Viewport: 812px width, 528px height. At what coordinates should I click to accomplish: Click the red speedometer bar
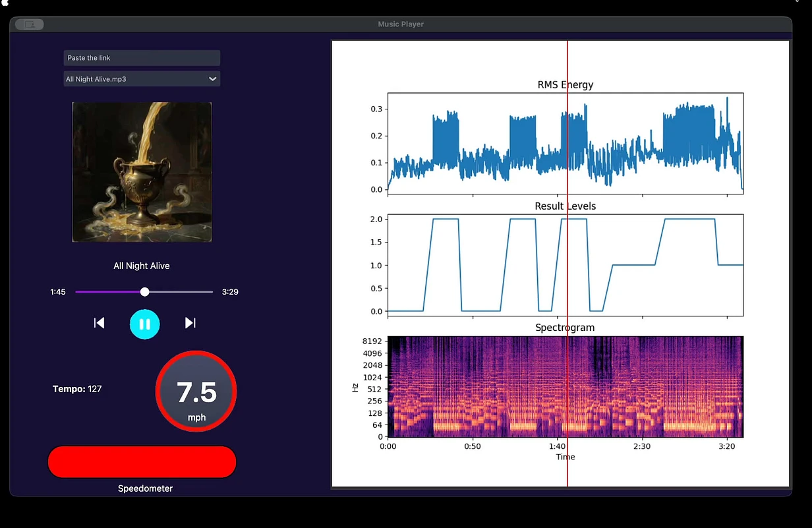(142, 461)
